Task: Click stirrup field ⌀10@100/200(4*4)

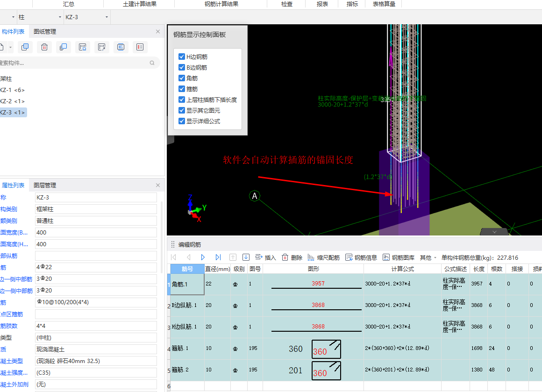Action: tap(96, 302)
